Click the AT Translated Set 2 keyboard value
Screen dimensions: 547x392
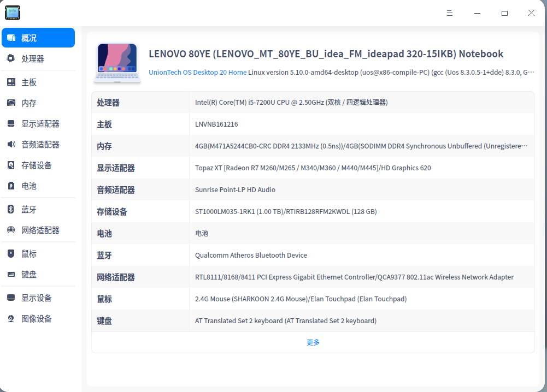pos(286,320)
